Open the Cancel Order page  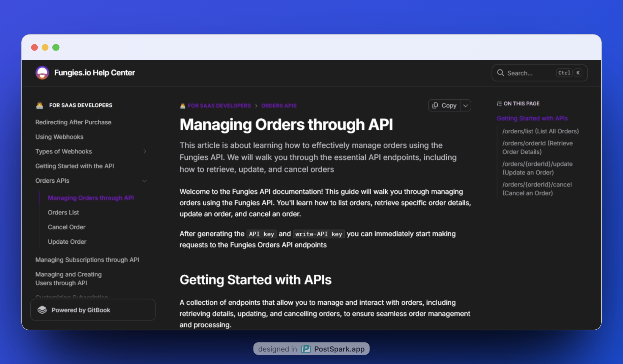tap(66, 227)
